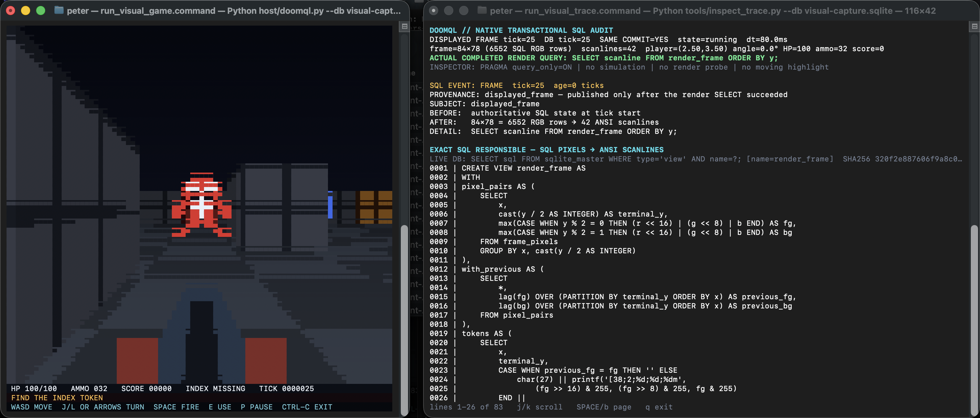Click the 'q exit' pager hint

(659, 407)
